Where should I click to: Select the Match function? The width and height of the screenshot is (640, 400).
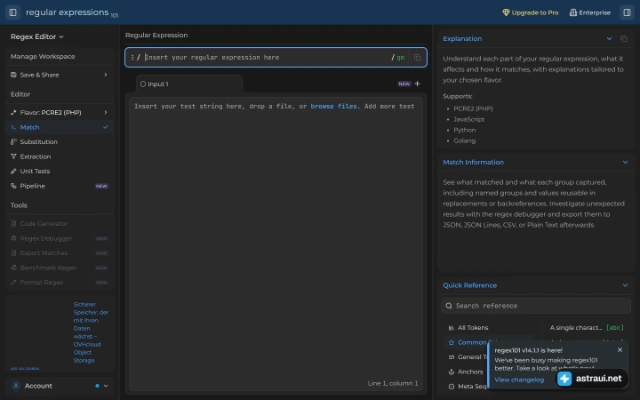click(60, 127)
